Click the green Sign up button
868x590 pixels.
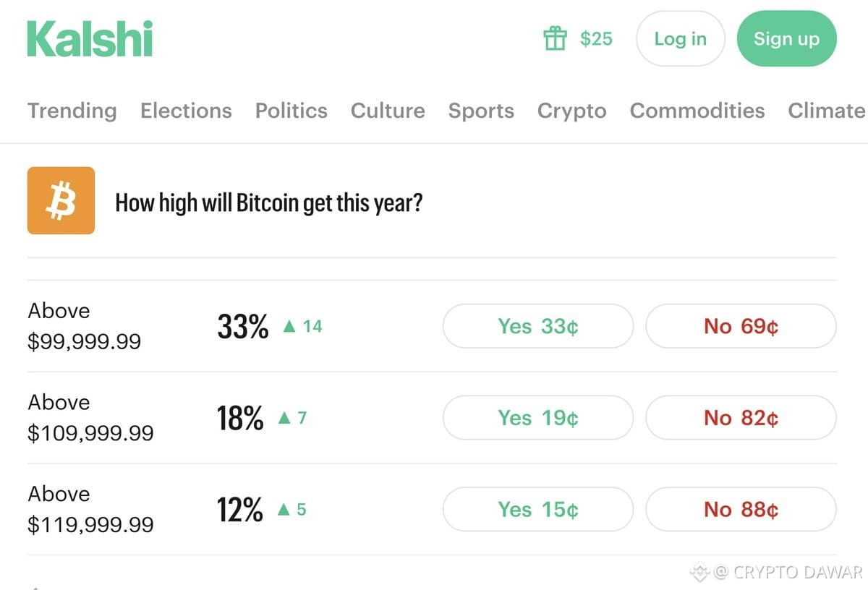coord(786,39)
